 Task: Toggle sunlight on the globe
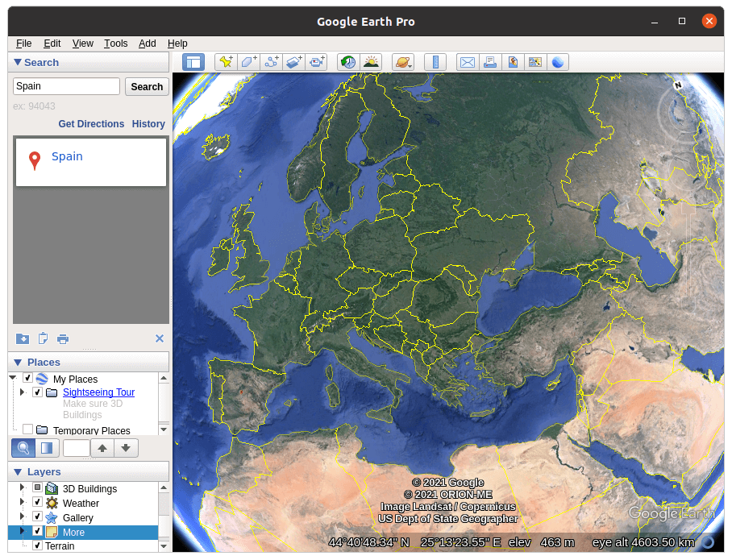point(372,61)
